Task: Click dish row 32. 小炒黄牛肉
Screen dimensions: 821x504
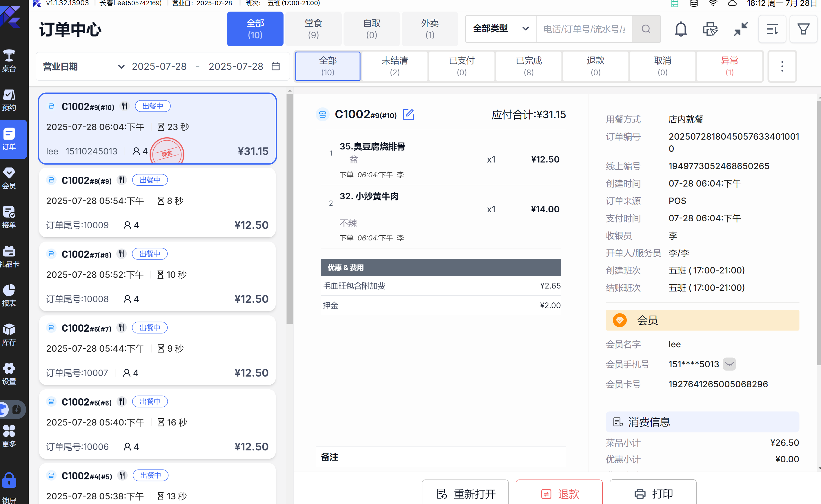Action: click(441, 217)
